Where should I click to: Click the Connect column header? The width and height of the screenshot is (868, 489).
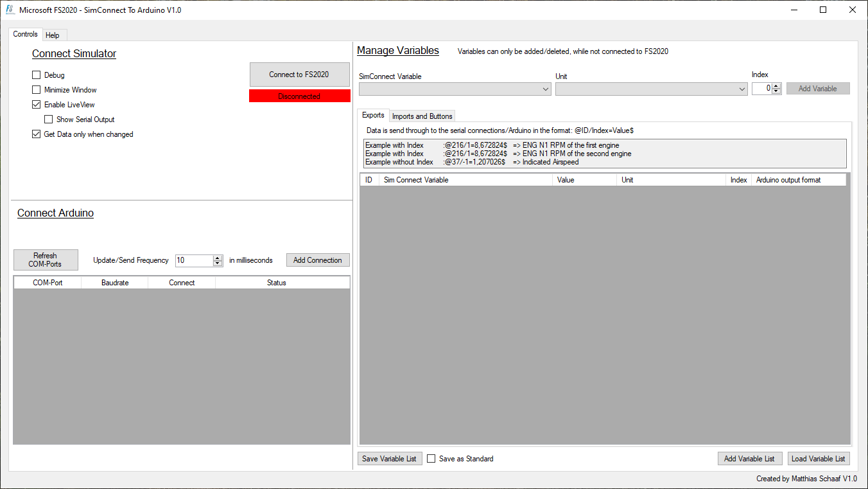tap(182, 283)
